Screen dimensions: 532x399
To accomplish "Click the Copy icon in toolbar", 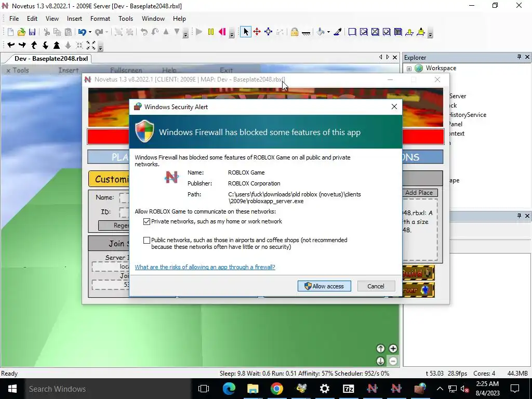I will click(x=57, y=32).
